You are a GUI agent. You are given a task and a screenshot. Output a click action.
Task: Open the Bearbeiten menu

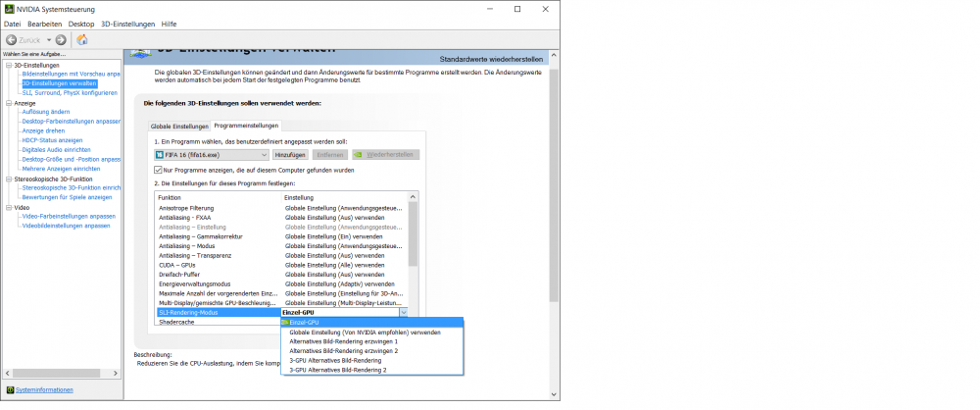[x=45, y=23]
